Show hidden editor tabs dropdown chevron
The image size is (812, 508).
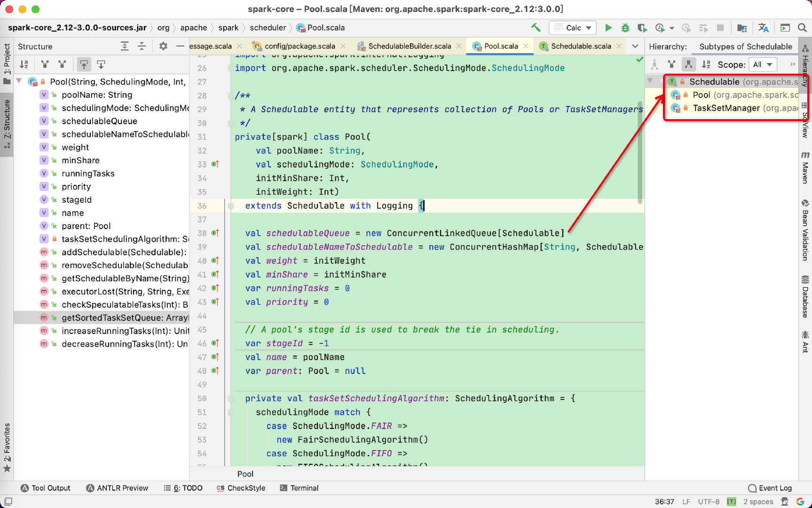pos(635,46)
